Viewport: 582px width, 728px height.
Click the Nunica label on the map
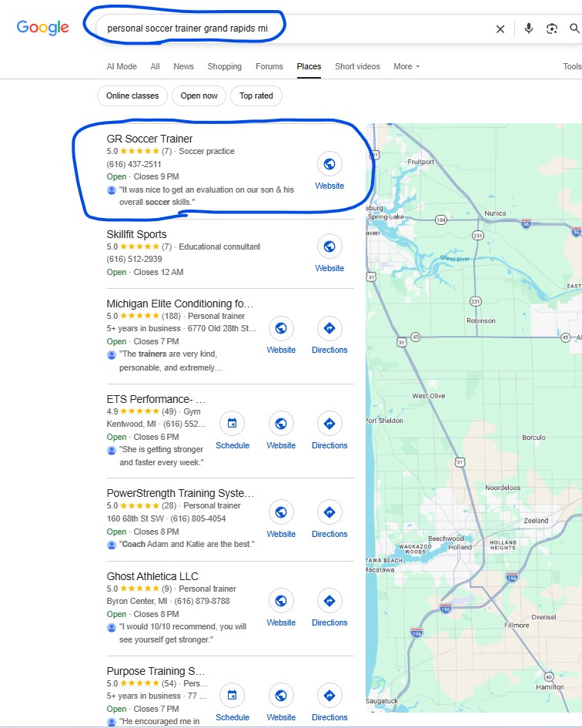pos(495,213)
